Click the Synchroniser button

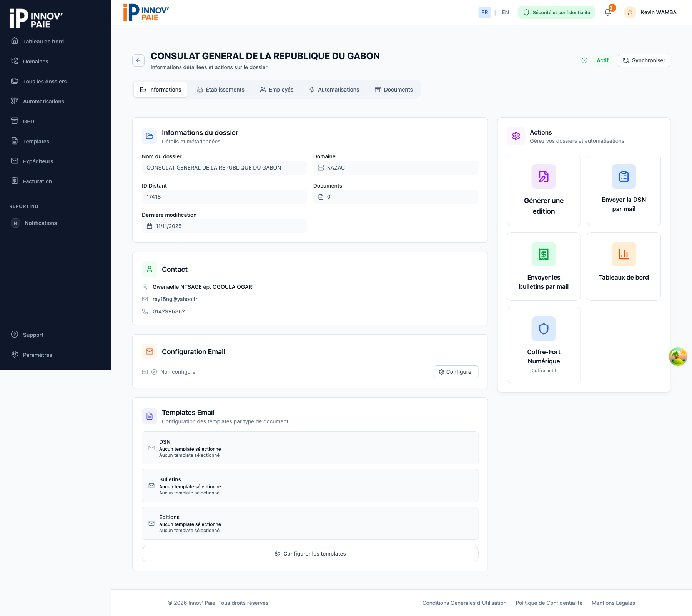pyautogui.click(x=644, y=60)
